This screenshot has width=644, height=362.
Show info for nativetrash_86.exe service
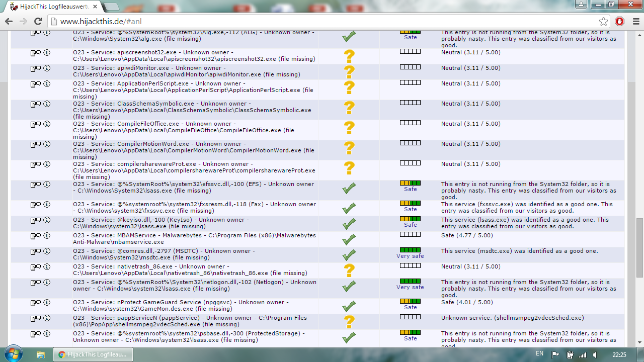click(x=47, y=267)
